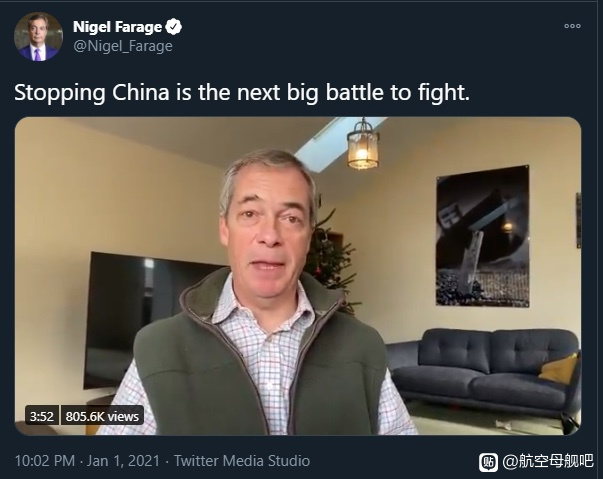This screenshot has width=603, height=479.
Task: Open Nigel Farage's profile avatar picture
Action: point(38,37)
